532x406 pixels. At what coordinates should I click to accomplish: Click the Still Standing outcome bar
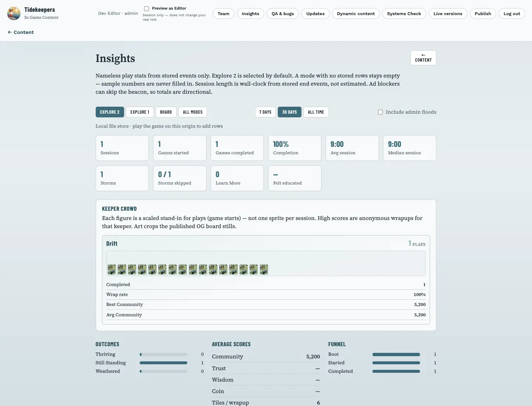point(163,363)
